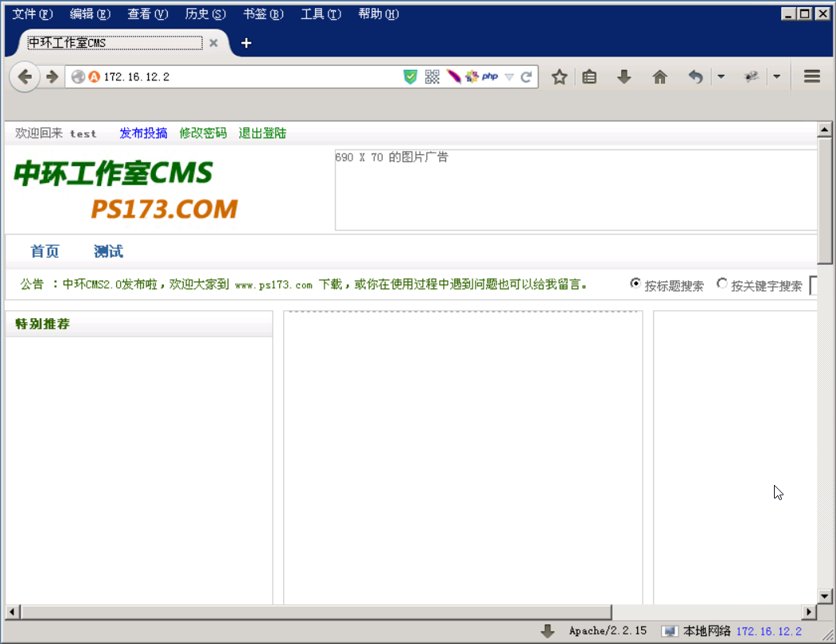836x644 pixels.
Task: Open the dropdown next to the developer tools icon
Action: 776,76
